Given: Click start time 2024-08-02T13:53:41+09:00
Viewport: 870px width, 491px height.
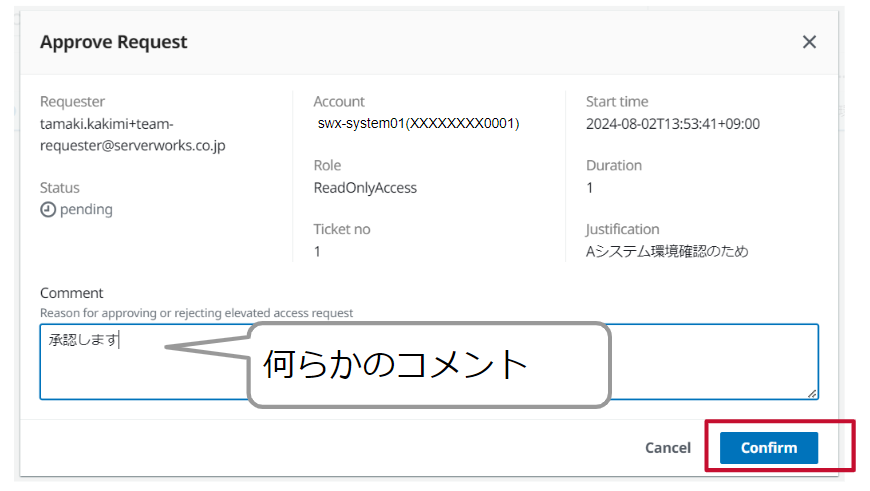Looking at the screenshot, I should (672, 124).
